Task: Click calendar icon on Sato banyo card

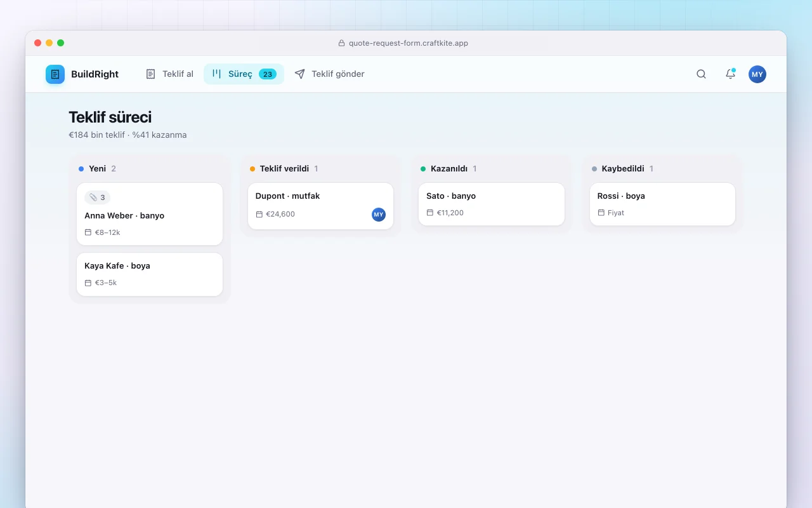Action: [430, 213]
